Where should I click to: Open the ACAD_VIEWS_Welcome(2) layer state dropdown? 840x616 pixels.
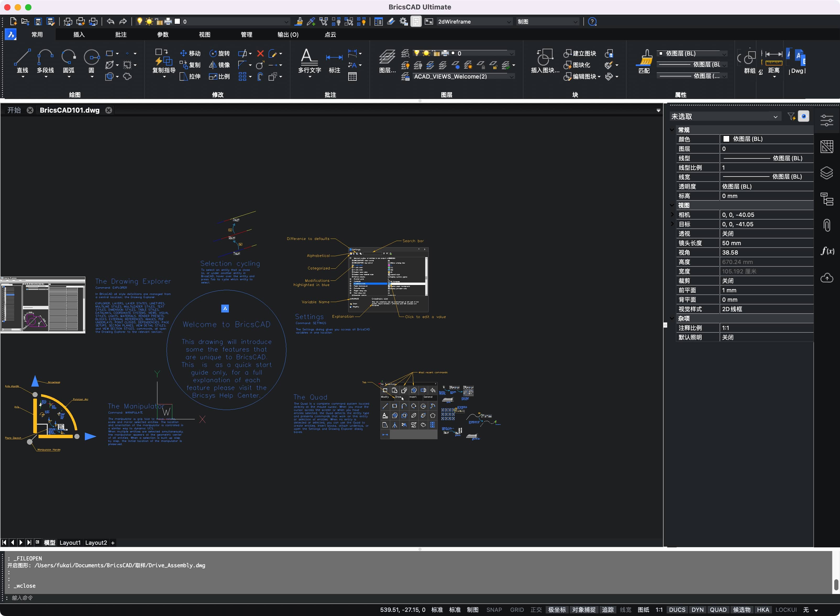[463, 76]
